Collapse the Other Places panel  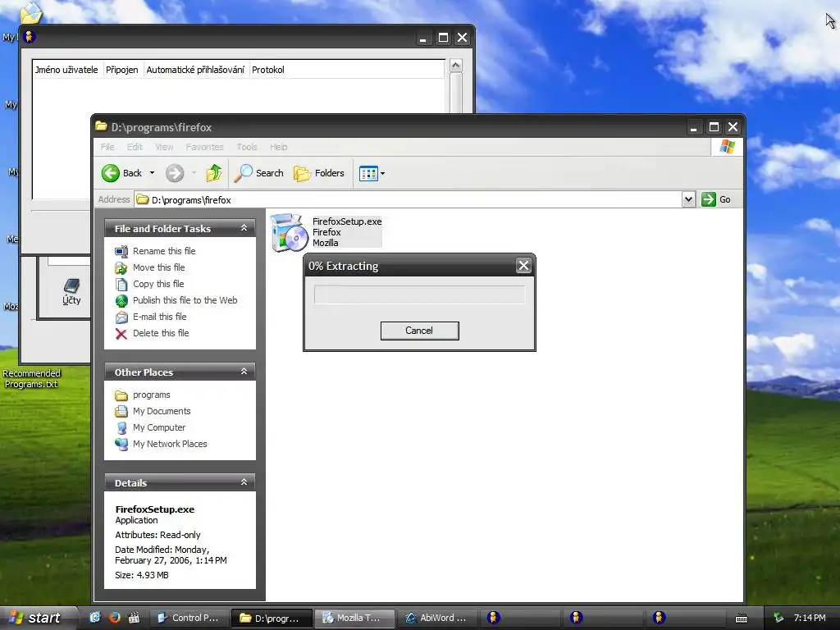244,372
